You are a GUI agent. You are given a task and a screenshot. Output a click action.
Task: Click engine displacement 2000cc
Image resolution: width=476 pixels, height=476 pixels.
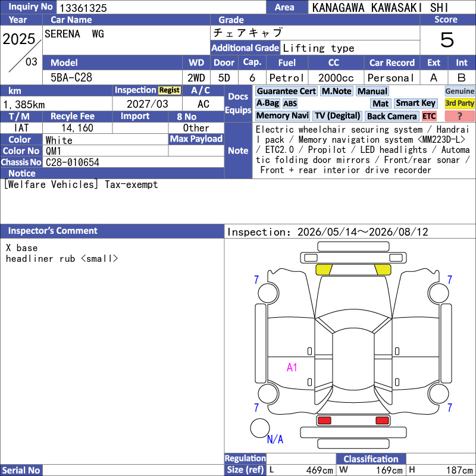(x=336, y=78)
